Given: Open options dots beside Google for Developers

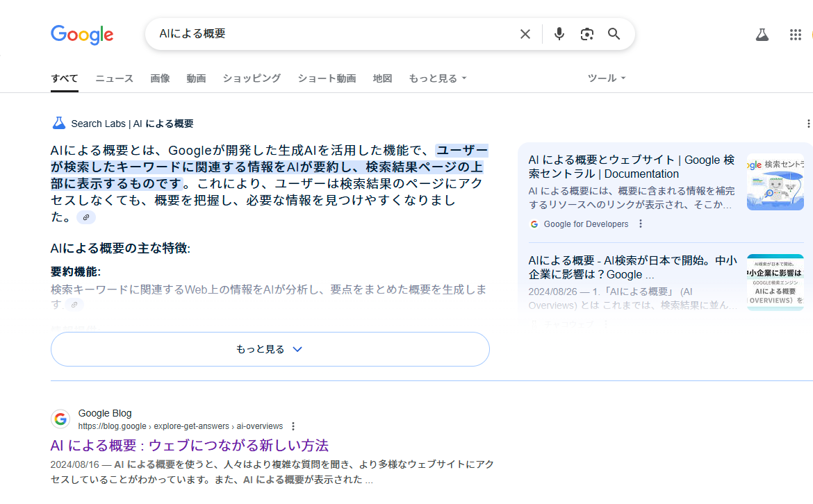Looking at the screenshot, I should [x=641, y=224].
